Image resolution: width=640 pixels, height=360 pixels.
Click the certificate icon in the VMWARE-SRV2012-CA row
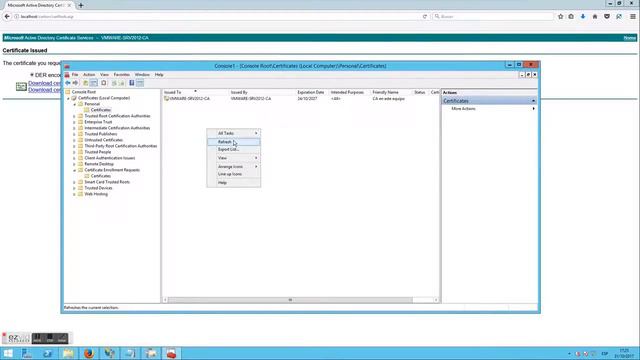[166, 98]
